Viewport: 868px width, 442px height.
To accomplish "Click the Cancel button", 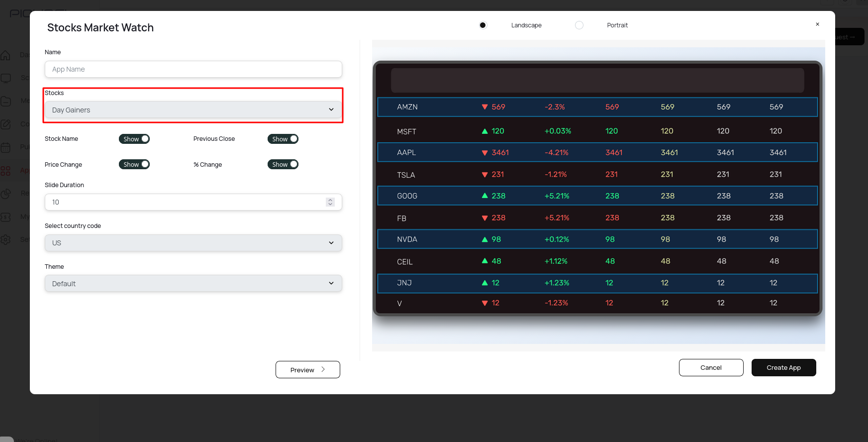I will (x=711, y=368).
